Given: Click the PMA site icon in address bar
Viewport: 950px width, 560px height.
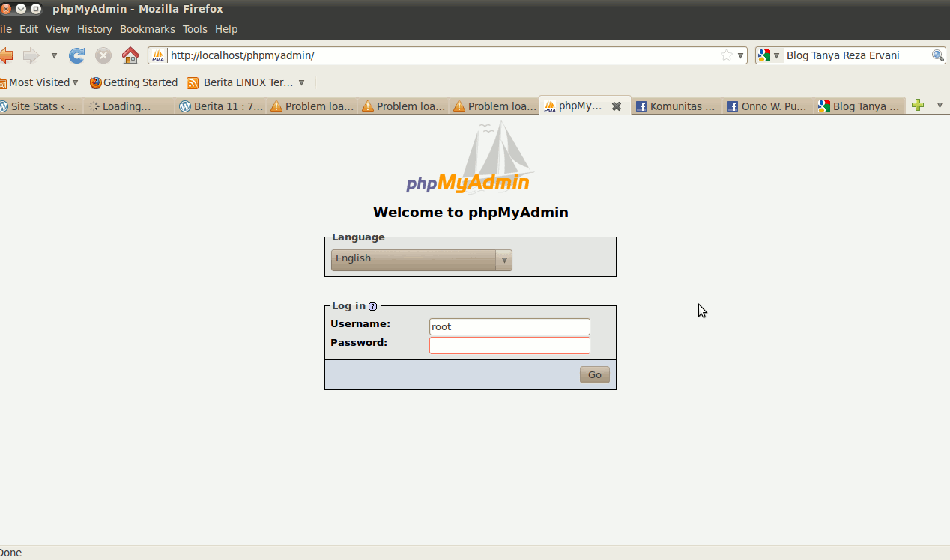Looking at the screenshot, I should coord(158,55).
